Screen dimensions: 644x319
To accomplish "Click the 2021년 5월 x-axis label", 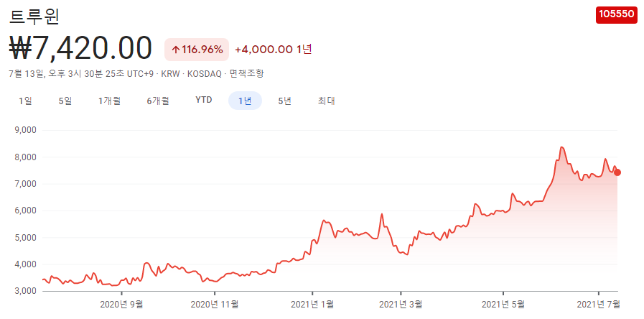I will coord(503,305).
